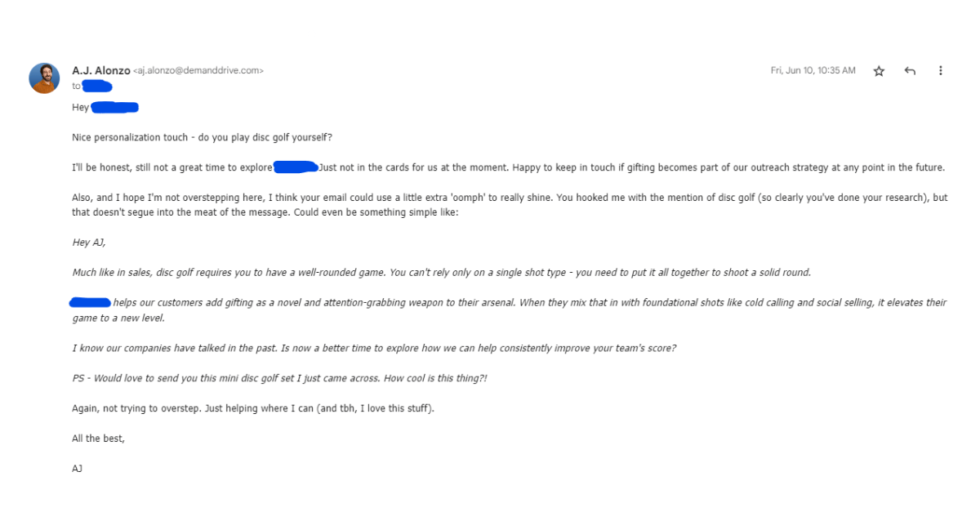This screenshot has height=512, width=980.
Task: Toggle starred status on this conversation
Action: (x=879, y=71)
